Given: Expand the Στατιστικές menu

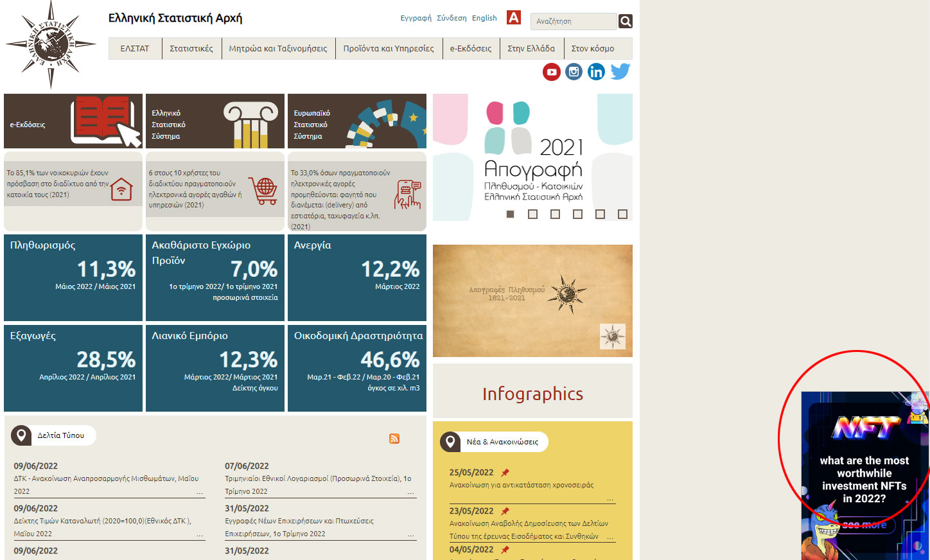Looking at the screenshot, I should pyautogui.click(x=191, y=48).
